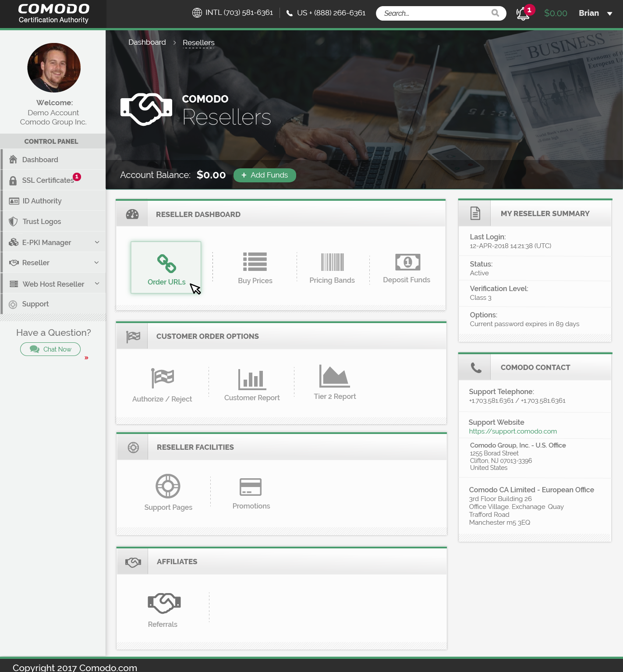Expand the Web Host Reseller submenu chevron
The image size is (623, 672).
[97, 284]
